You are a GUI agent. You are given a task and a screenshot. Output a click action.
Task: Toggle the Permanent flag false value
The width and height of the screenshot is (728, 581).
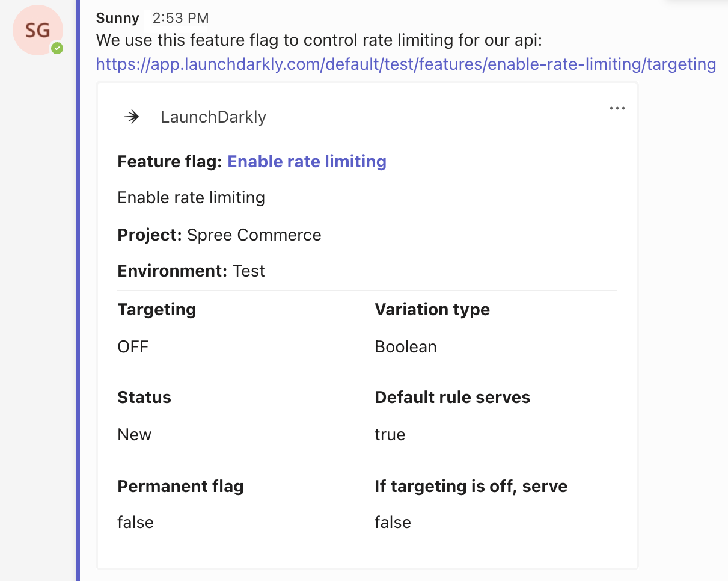[x=135, y=522]
